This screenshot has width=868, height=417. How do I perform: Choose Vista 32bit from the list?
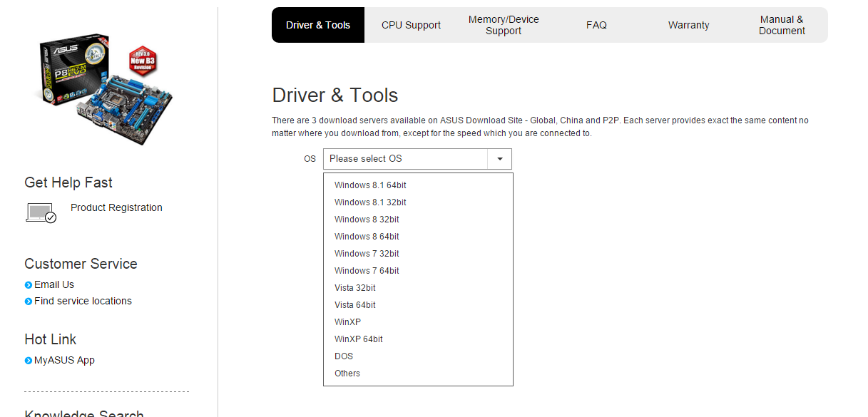coord(418,288)
